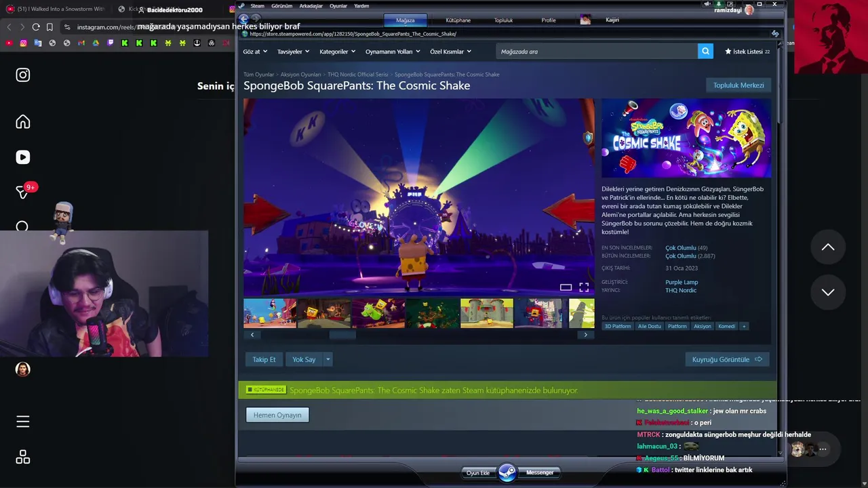Click the Steam page refresh icon by URL
Screen dimensions: 868x488
pyautogui.click(x=775, y=33)
